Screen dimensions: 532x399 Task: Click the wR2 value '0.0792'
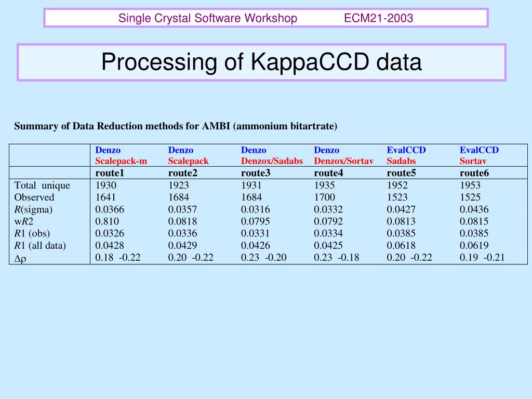[328, 221]
